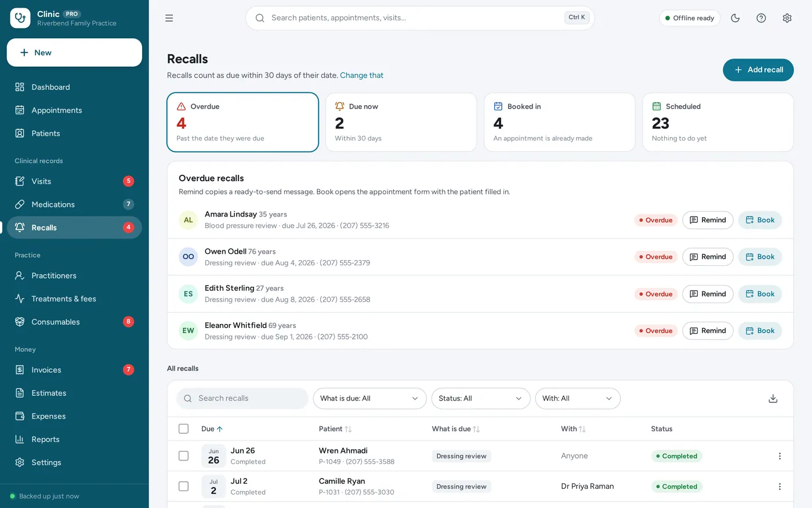Select the Camille Ryan recall checkbox
Screen dimensions: 812x508
tap(184, 487)
